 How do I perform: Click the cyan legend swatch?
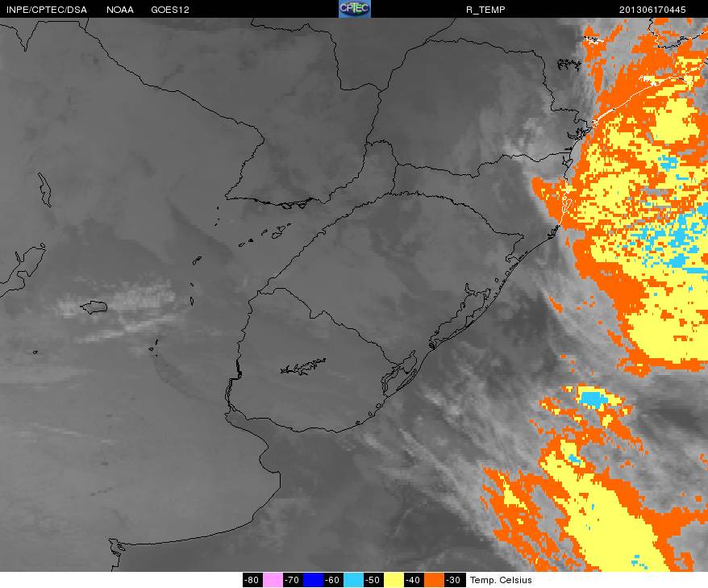[353, 580]
